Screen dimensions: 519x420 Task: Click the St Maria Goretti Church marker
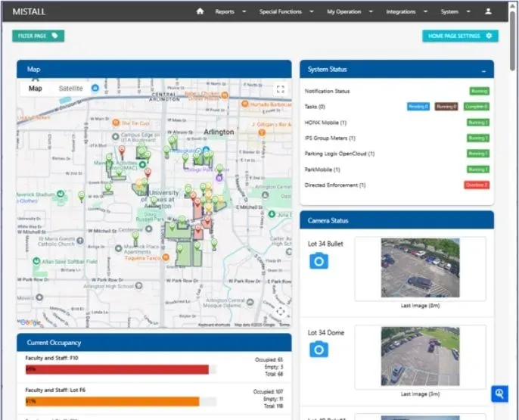pyautogui.click(x=80, y=241)
